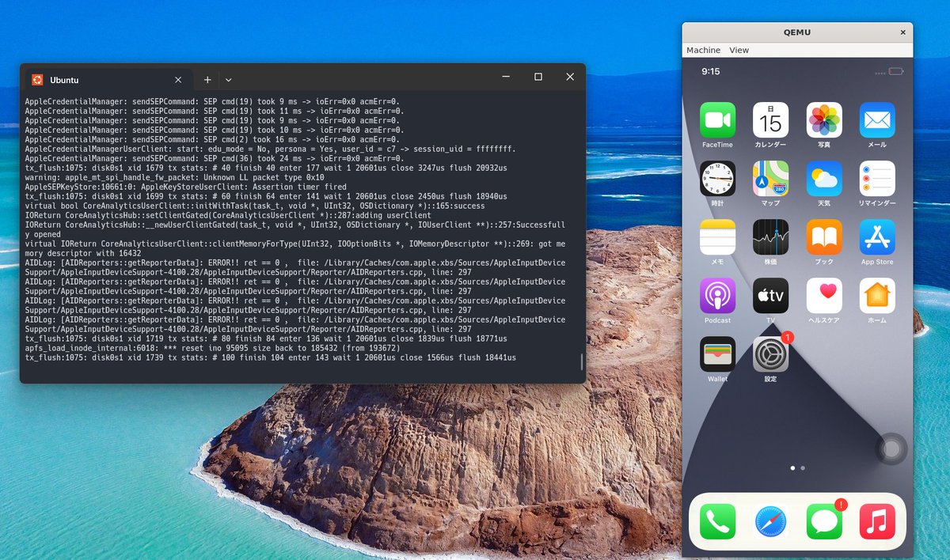Close the Ubuntu terminal tab
950x560 pixels.
click(178, 79)
